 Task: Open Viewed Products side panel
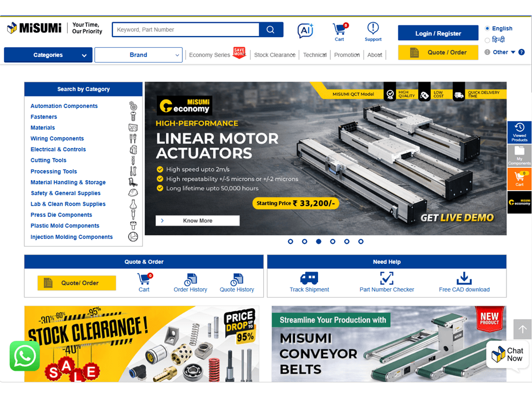tap(519, 132)
